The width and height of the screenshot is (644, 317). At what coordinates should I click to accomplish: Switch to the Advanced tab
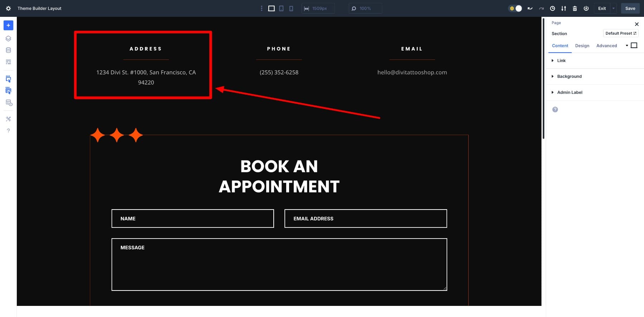[606, 45]
